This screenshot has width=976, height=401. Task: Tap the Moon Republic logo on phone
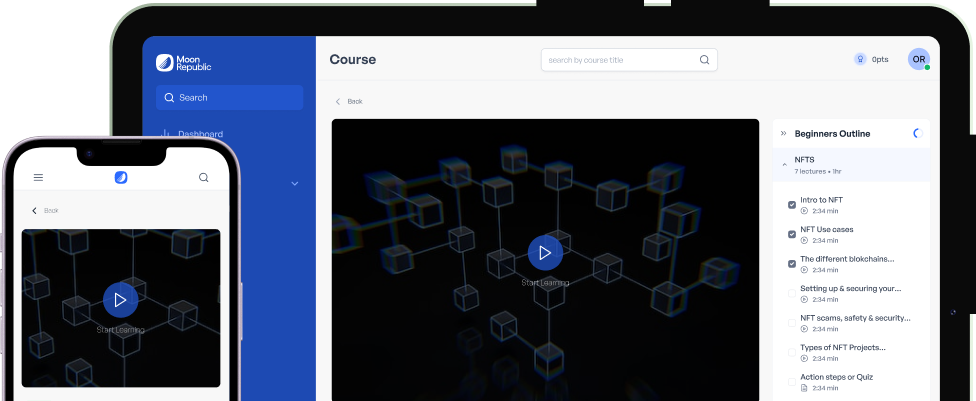point(121,177)
